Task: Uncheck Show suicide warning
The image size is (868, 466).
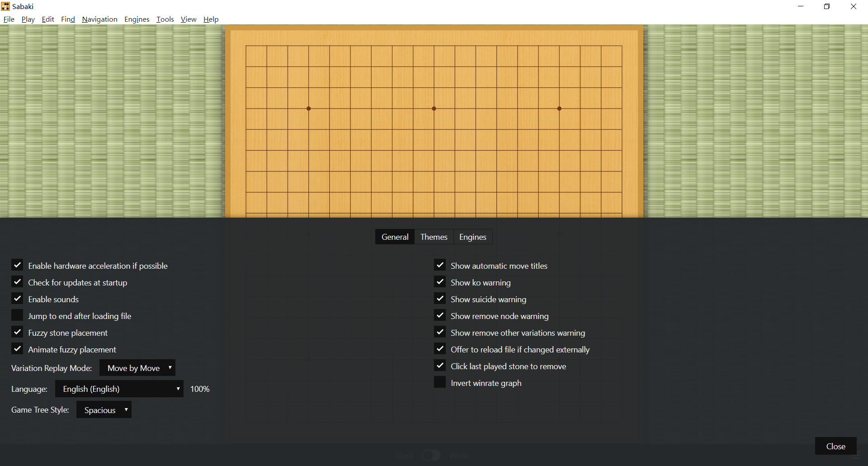Action: click(x=439, y=298)
